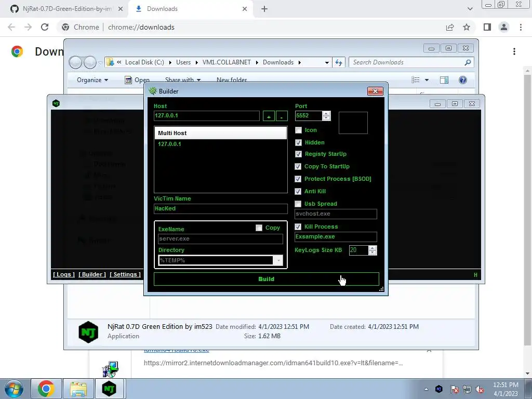
Task: Click New folder in Explorer toolbar
Action: (x=232, y=80)
